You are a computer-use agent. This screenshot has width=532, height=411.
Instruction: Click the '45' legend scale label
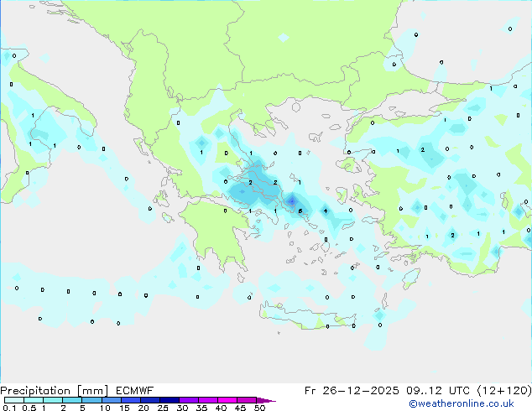pyautogui.click(x=240, y=408)
